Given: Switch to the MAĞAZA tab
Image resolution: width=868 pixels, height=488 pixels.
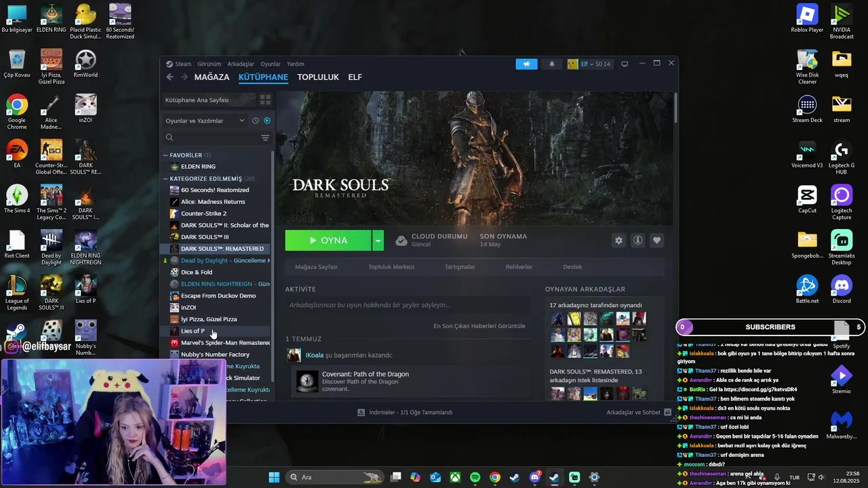Looking at the screenshot, I should [x=212, y=77].
